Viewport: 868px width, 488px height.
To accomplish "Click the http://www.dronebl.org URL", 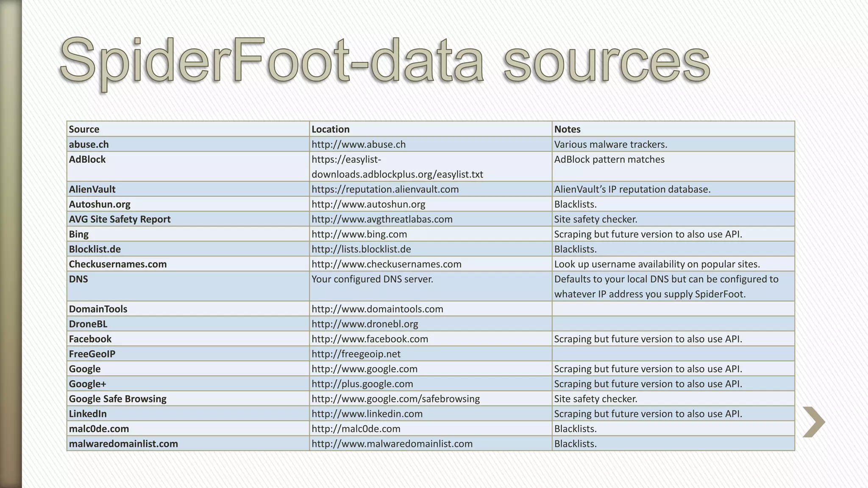I will (364, 324).
